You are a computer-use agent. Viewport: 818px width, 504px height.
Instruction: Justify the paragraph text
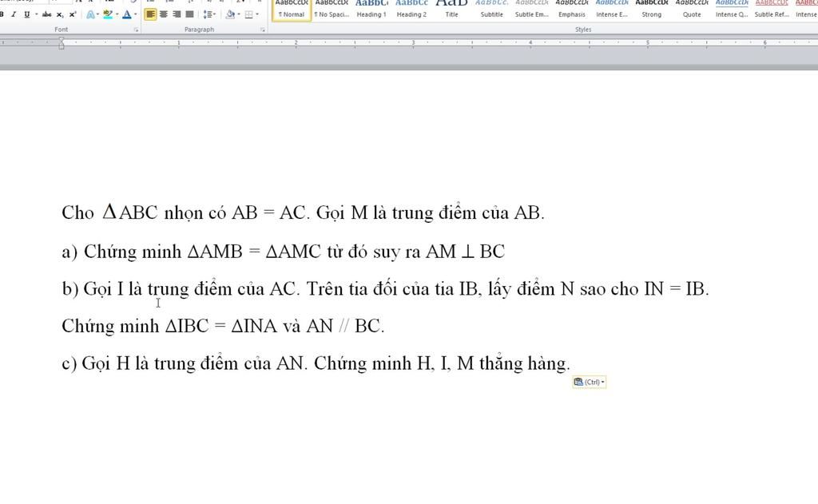tap(189, 14)
